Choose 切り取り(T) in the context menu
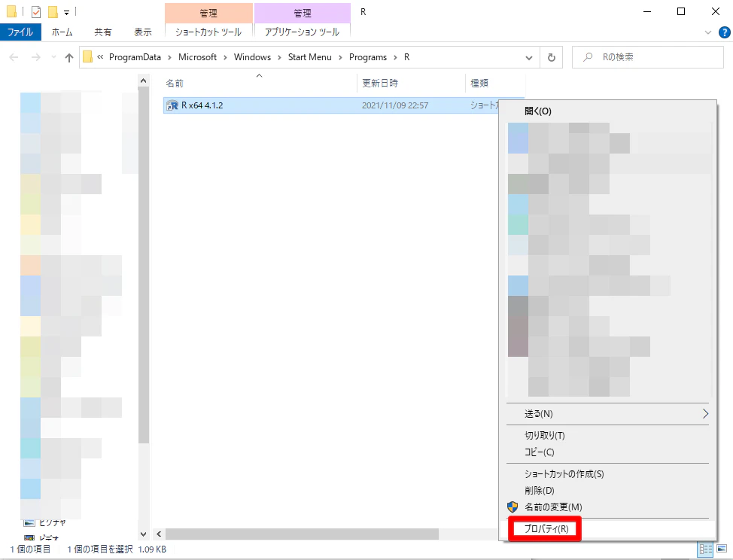This screenshot has height=560, width=733. [x=608, y=436]
